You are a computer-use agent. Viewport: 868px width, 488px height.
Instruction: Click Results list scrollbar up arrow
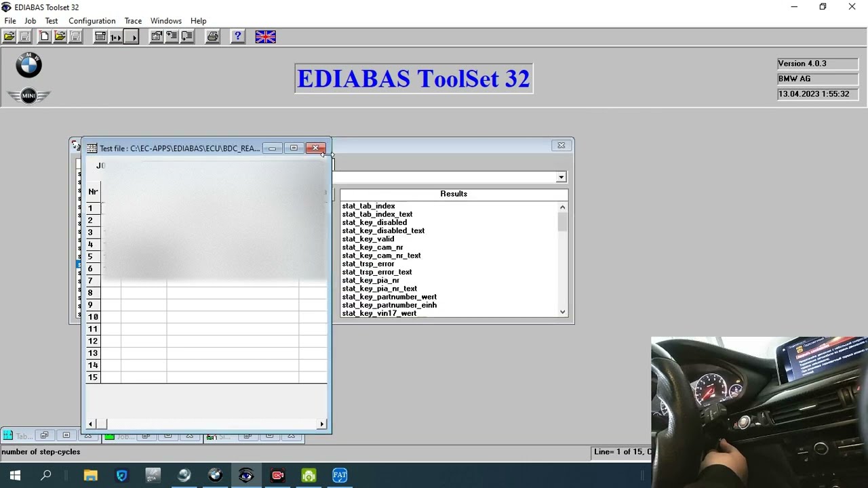click(562, 207)
